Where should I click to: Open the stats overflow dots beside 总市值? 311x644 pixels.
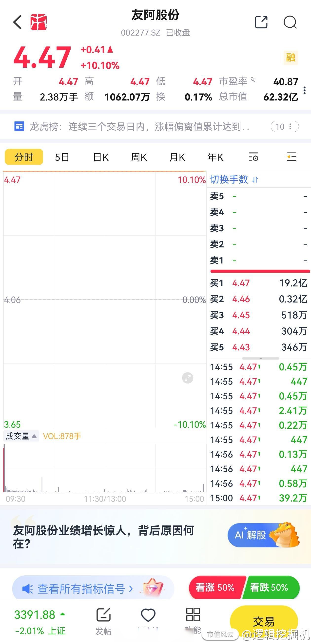pyautogui.click(x=305, y=90)
